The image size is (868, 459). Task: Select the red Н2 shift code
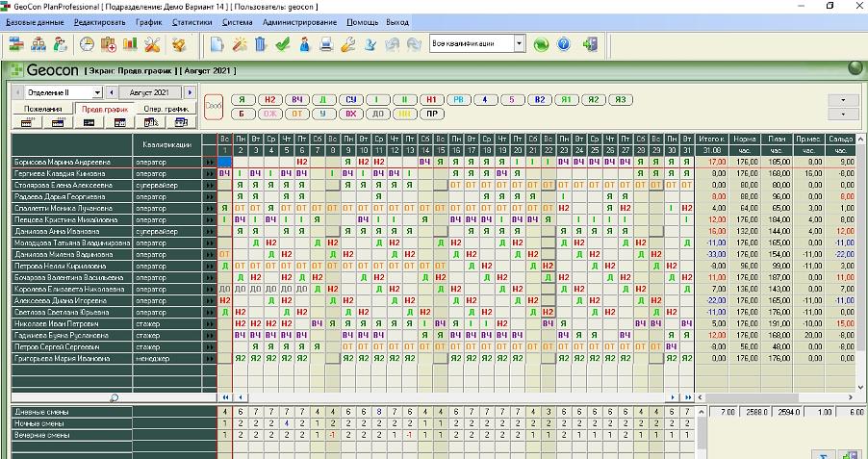point(269,99)
